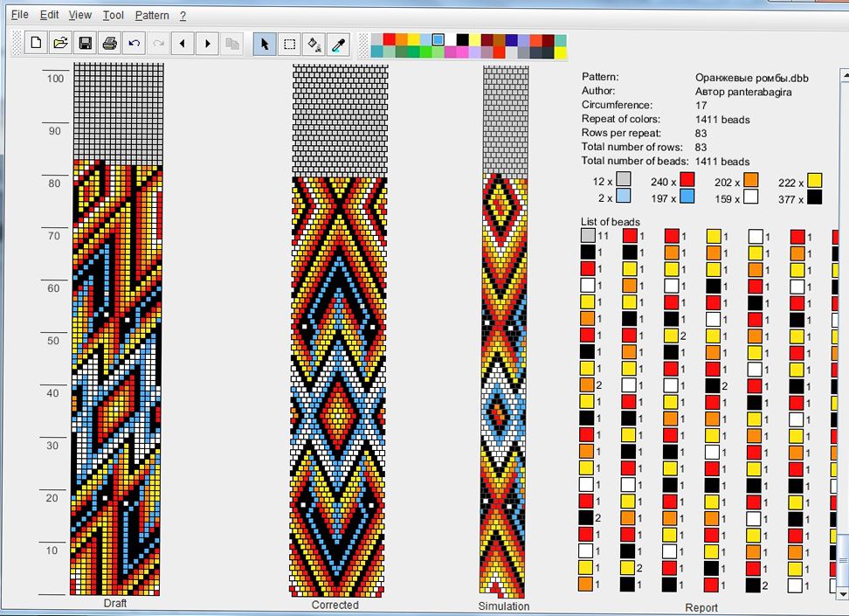
Task: Undo the last edit
Action: click(x=135, y=44)
